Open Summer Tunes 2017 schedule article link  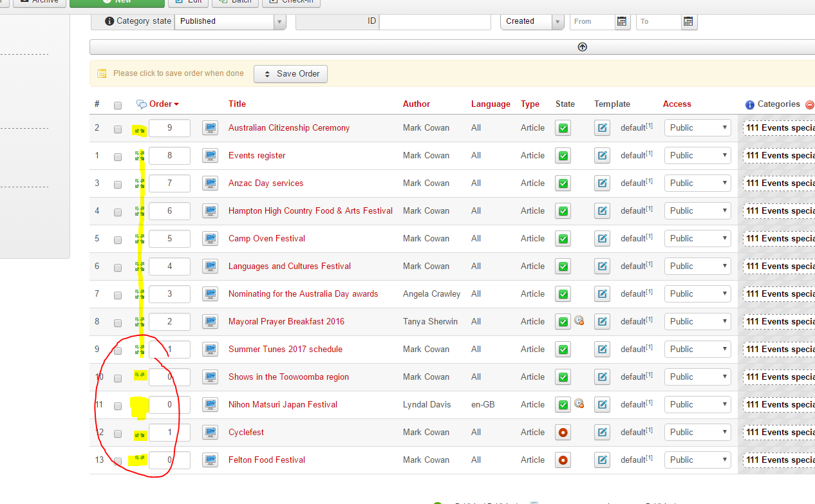tap(285, 349)
